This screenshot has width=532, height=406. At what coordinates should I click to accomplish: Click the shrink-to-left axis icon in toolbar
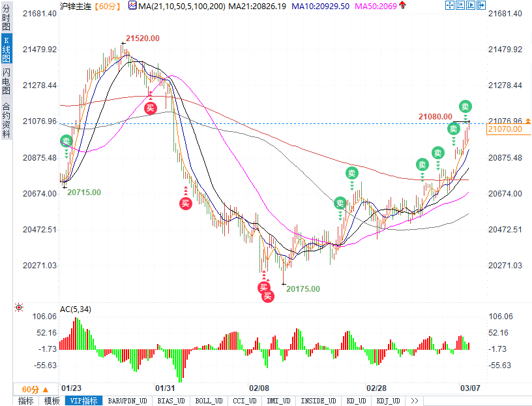point(460,5)
